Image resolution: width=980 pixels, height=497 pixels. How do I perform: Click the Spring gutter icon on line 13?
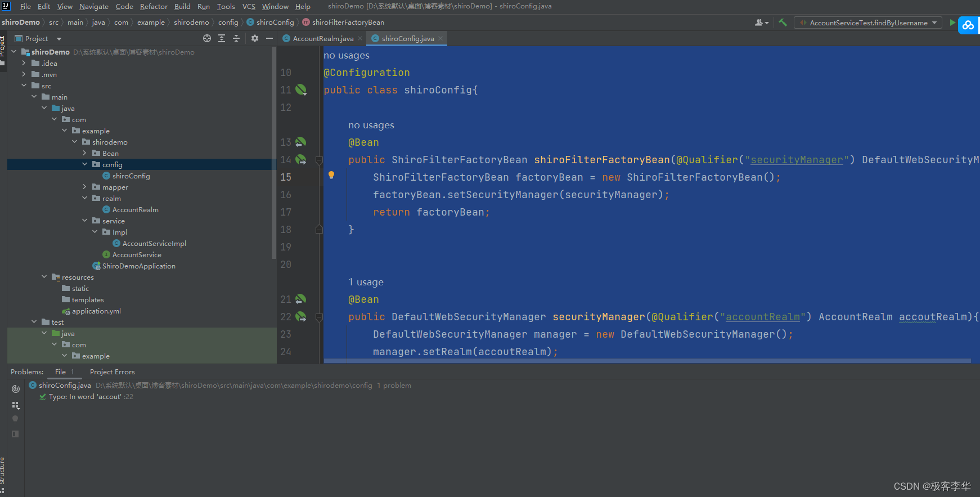click(301, 142)
